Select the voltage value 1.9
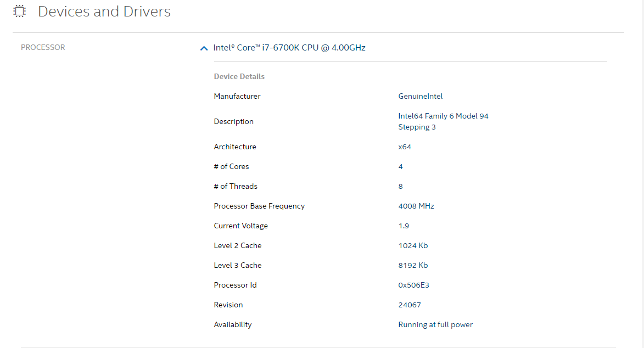This screenshot has height=348, width=644. click(404, 226)
